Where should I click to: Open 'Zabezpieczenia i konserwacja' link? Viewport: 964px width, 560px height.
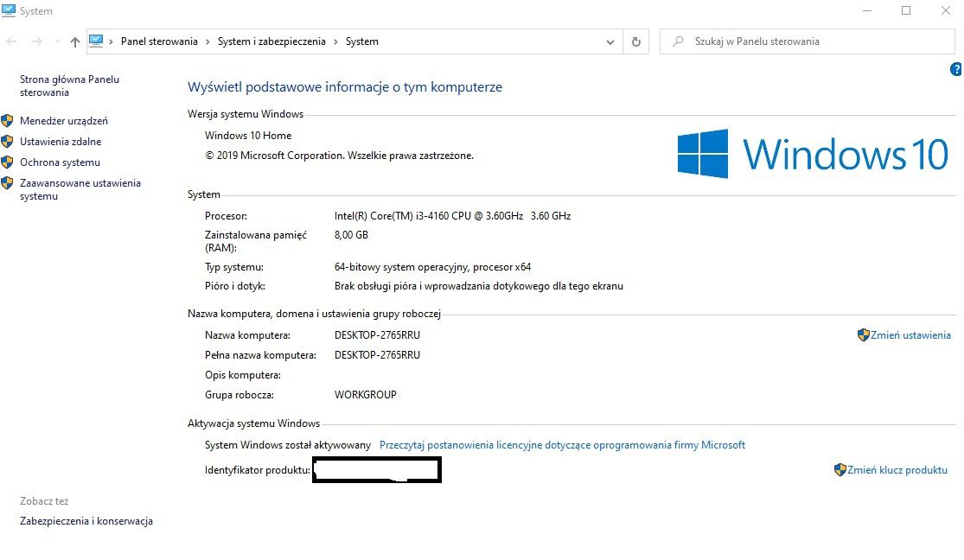point(86,521)
